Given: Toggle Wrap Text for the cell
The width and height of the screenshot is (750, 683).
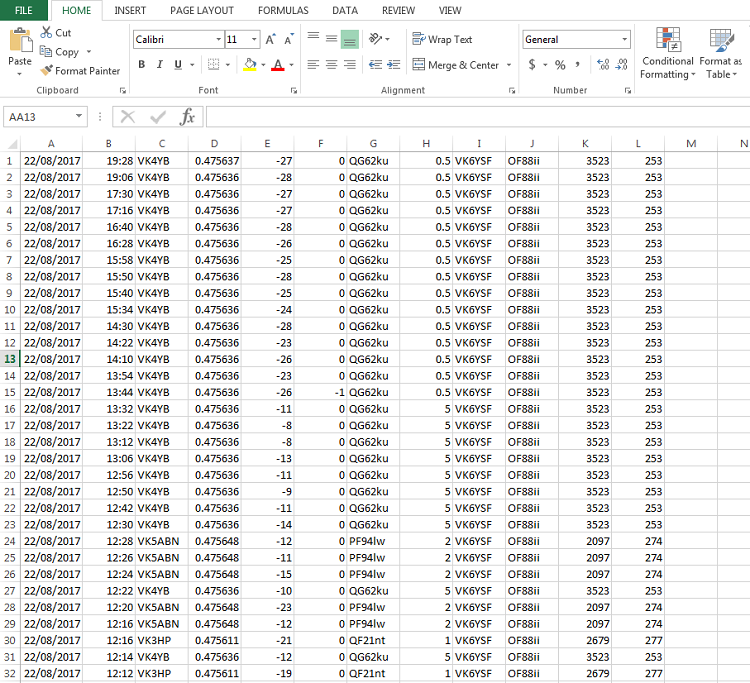Looking at the screenshot, I should point(441,40).
